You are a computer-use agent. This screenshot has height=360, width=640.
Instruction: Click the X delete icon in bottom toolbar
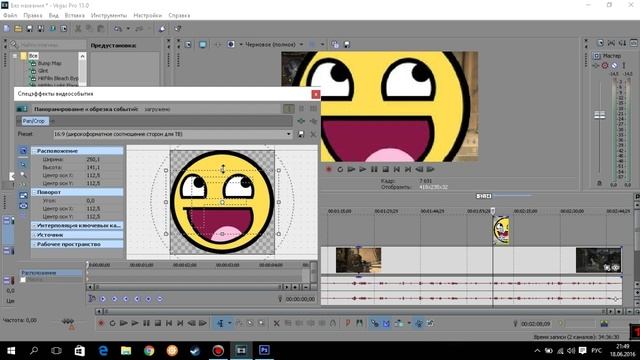(276, 323)
